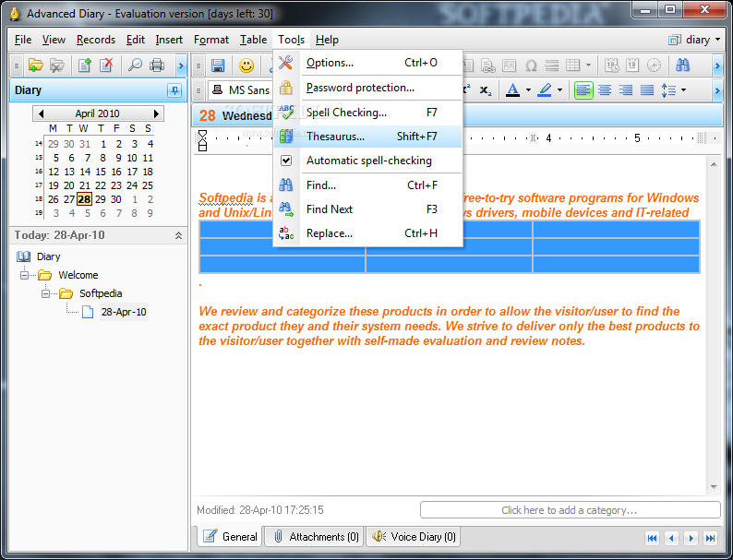Screen dimensions: 733x560
Task: Expand the left toolbar overflow chevron
Action: (181, 66)
